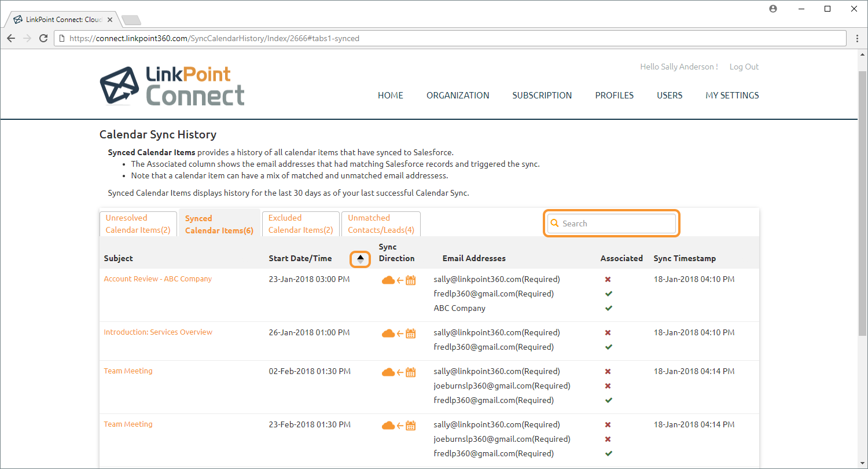Click sync direction icon for Introduction: Services Overview row
The height and width of the screenshot is (469, 868).
tap(399, 334)
